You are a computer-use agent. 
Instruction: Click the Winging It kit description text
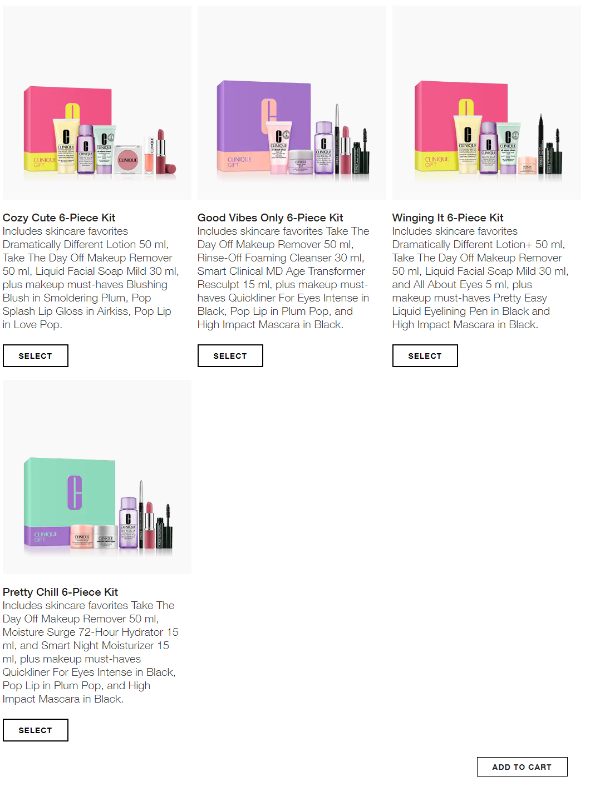click(480, 278)
